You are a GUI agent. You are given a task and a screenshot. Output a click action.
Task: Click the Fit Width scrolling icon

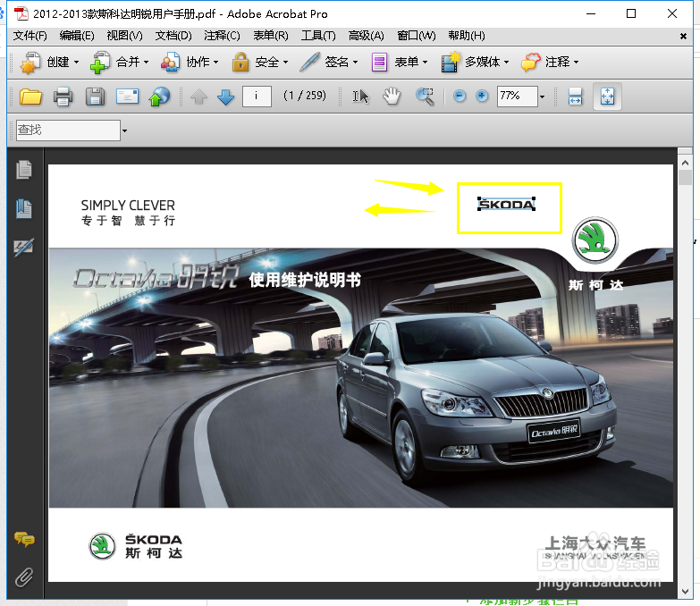coord(575,97)
